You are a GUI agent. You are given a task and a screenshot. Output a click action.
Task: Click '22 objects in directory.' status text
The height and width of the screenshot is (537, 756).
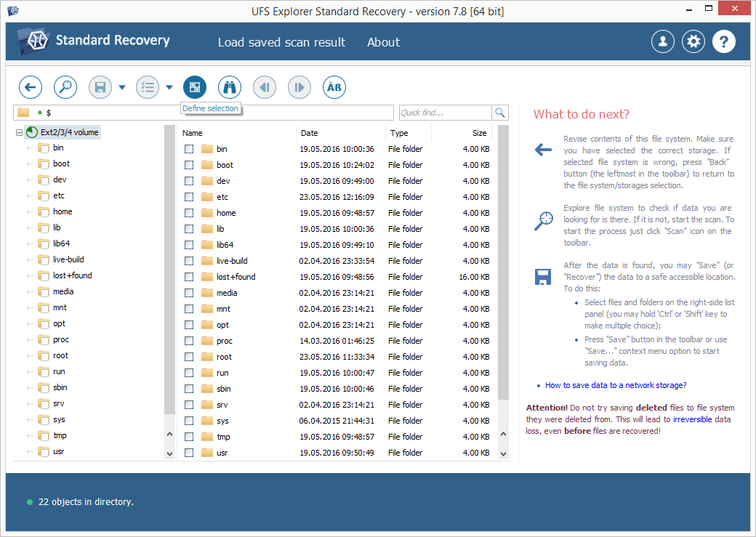pyautogui.click(x=86, y=502)
